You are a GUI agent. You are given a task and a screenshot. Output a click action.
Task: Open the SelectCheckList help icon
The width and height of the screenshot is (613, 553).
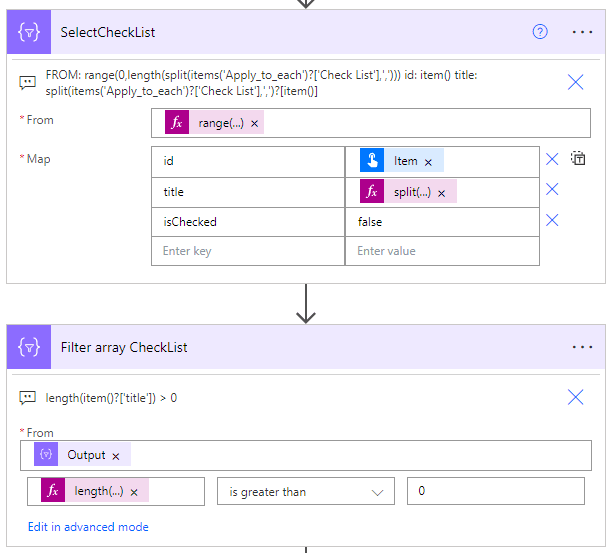click(x=540, y=32)
